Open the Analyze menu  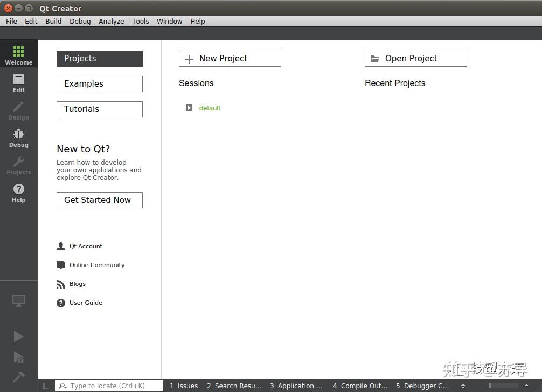click(x=112, y=22)
